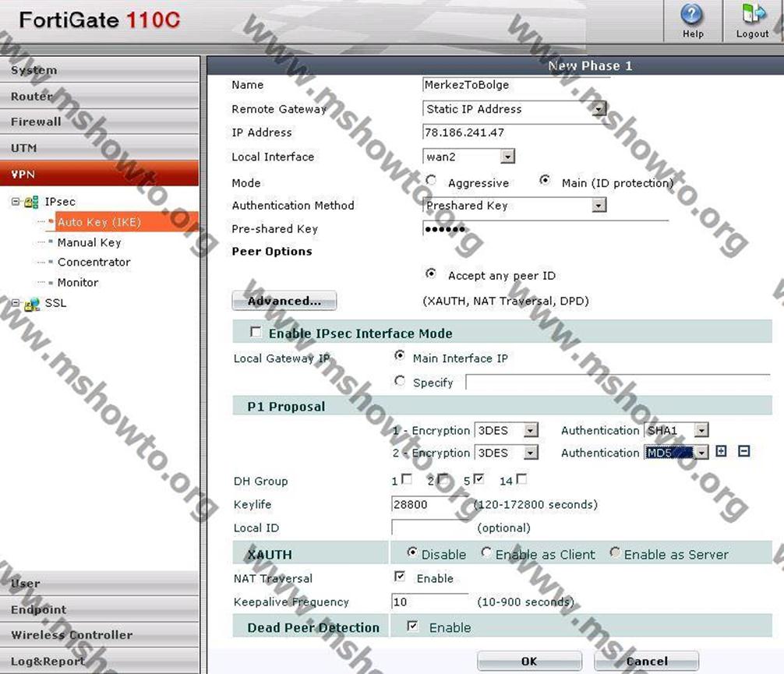
Task: Open the Router menu section
Action: [100, 96]
